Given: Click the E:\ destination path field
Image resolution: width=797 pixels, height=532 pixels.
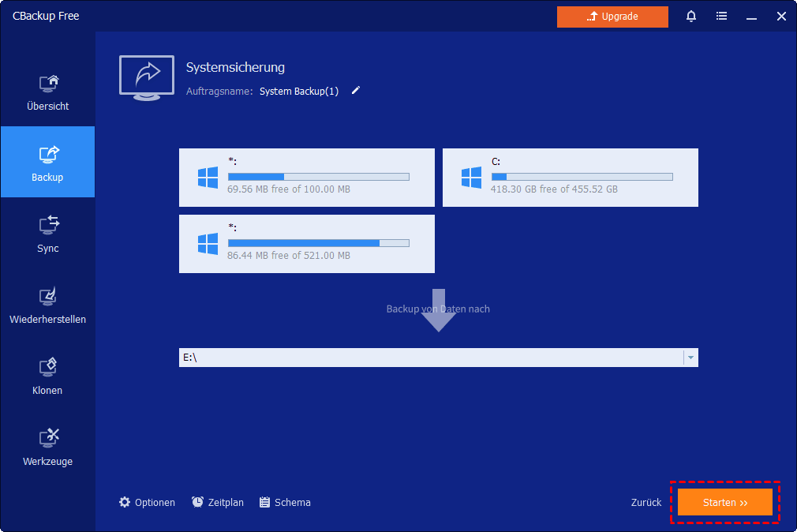Looking at the screenshot, I should (430, 358).
